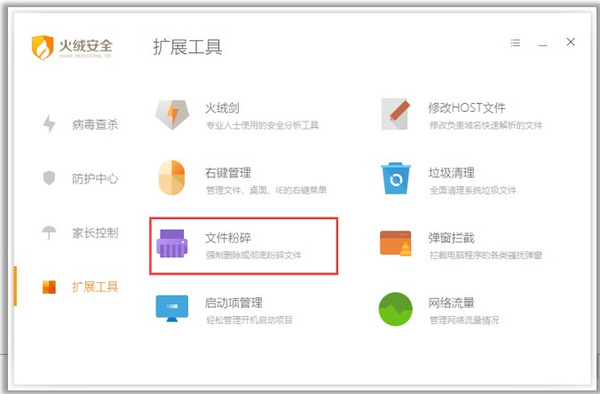Click description 管理网络流量情况

[x=464, y=320]
